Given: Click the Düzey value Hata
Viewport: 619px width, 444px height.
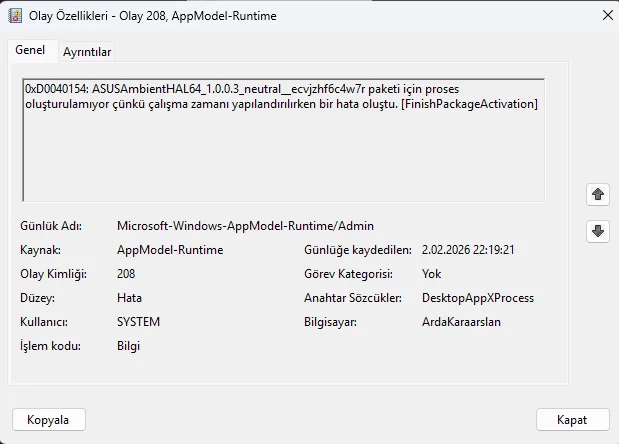Looking at the screenshot, I should point(129,298).
